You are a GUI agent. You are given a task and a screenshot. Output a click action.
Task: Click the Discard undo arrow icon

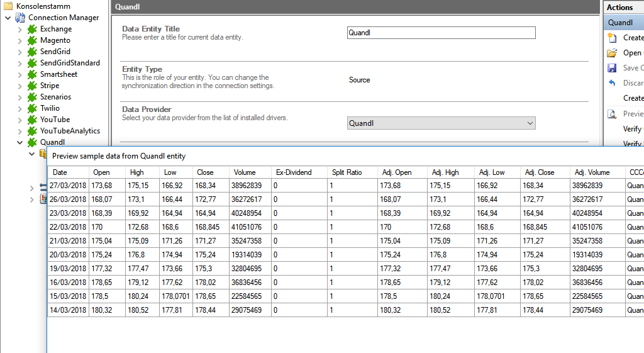point(612,83)
